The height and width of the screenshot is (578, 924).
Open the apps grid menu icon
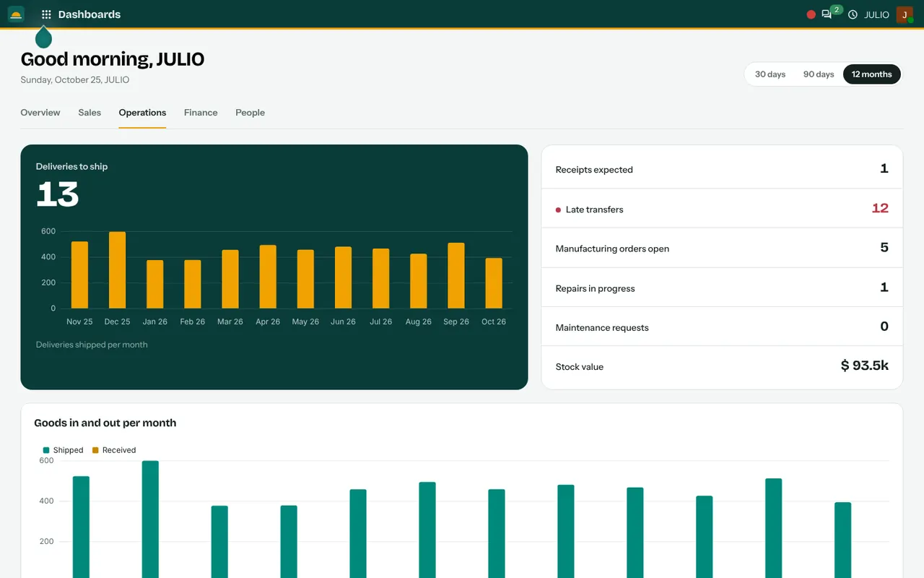46,14
